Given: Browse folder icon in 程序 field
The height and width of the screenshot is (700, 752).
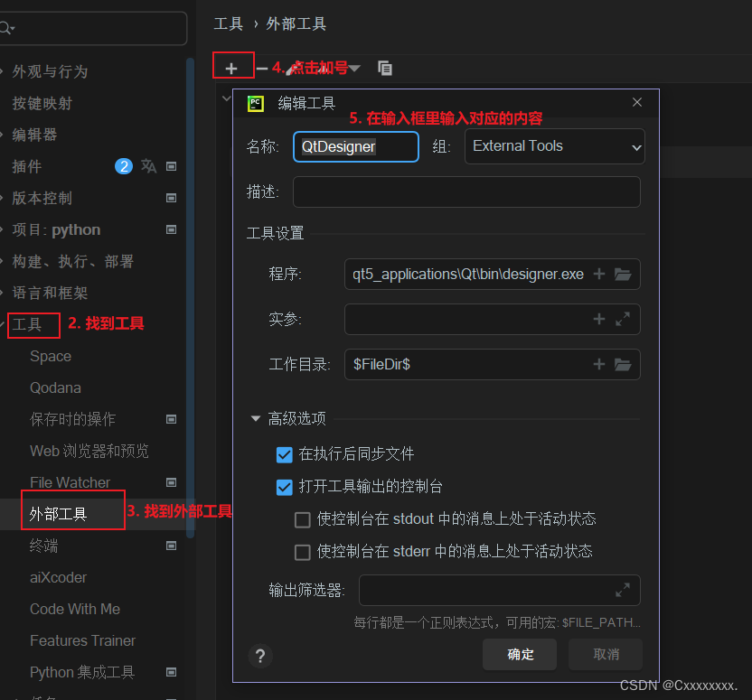Looking at the screenshot, I should coord(623,274).
